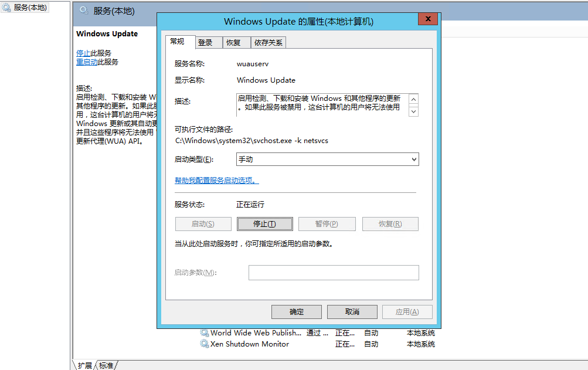Viewport: 588px width, 370px height.
Task: Click the 重启动 service link
Action: [87, 62]
